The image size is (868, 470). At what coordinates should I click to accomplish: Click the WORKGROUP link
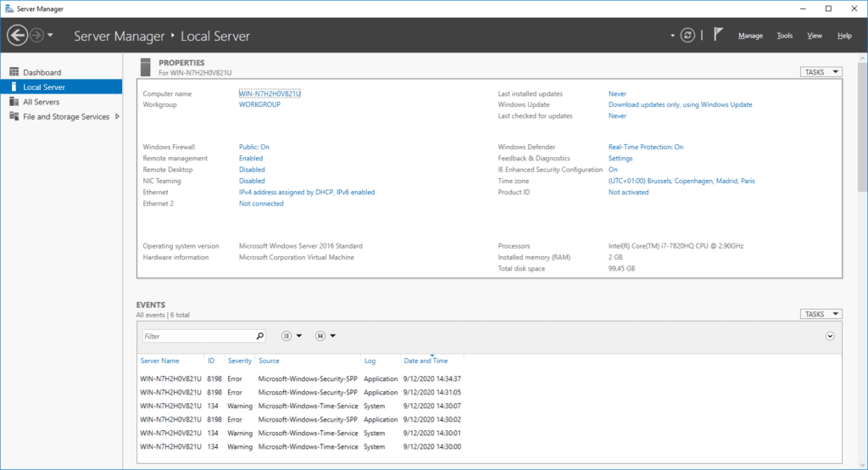coord(259,104)
